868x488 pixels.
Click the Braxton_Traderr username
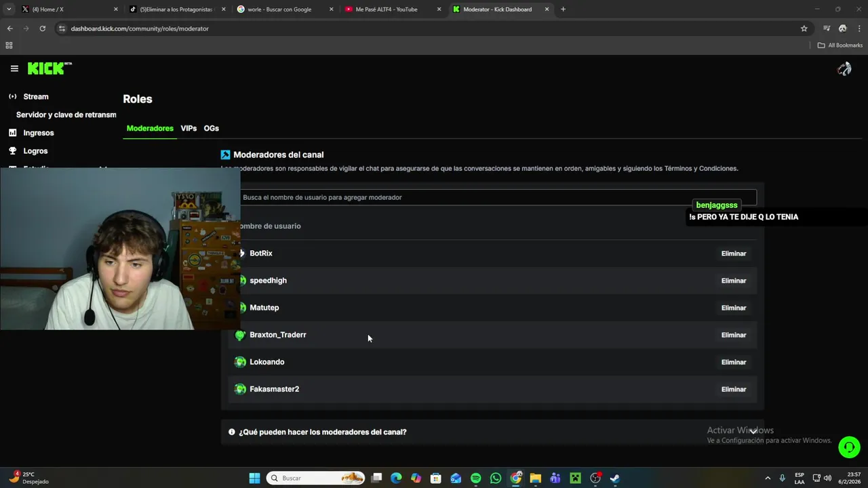point(278,335)
